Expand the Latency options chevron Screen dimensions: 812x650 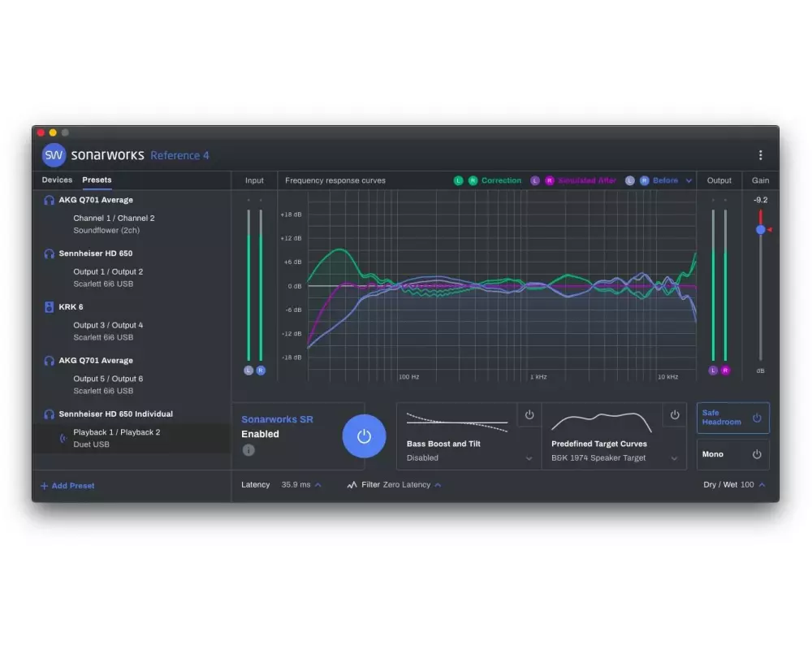click(x=317, y=485)
